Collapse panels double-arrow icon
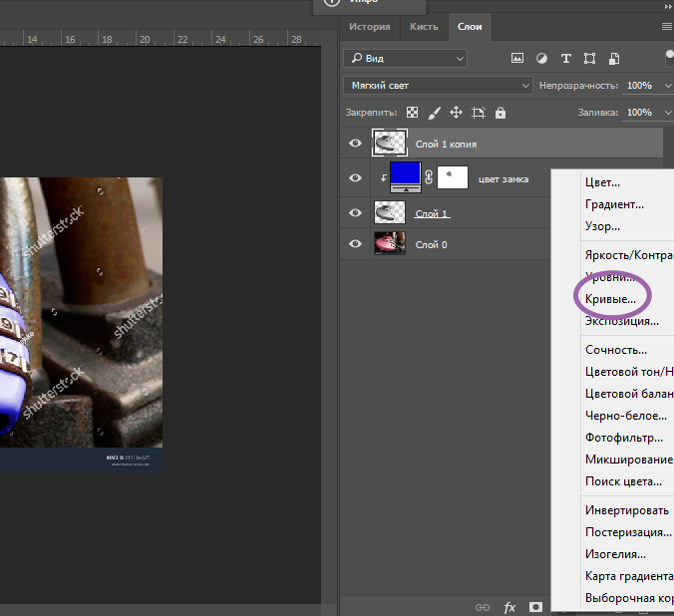The image size is (674, 616). click(x=668, y=7)
